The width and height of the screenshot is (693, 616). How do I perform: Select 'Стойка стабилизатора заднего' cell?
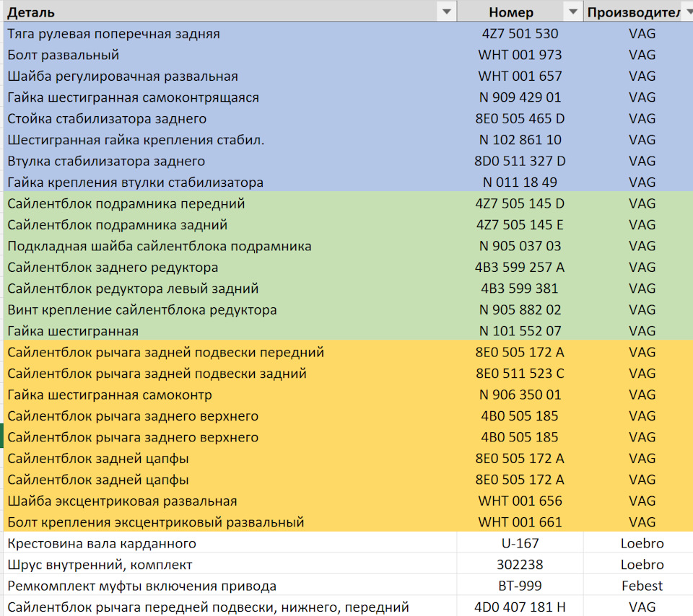pos(107,118)
